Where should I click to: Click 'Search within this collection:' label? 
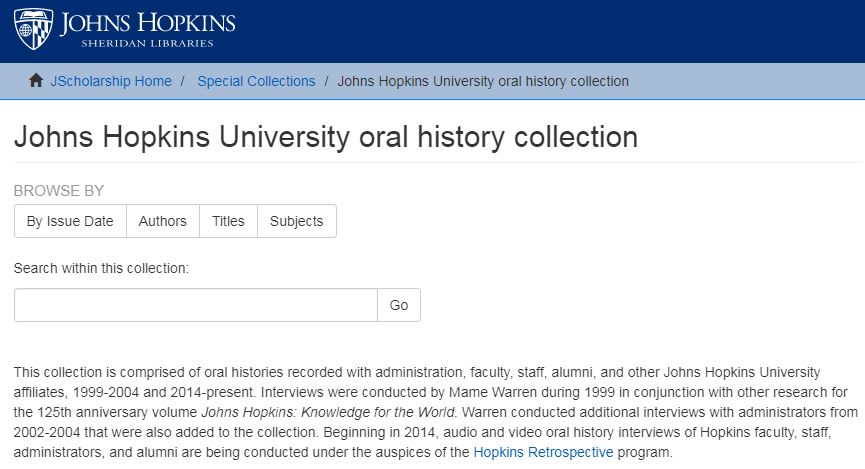(x=101, y=269)
